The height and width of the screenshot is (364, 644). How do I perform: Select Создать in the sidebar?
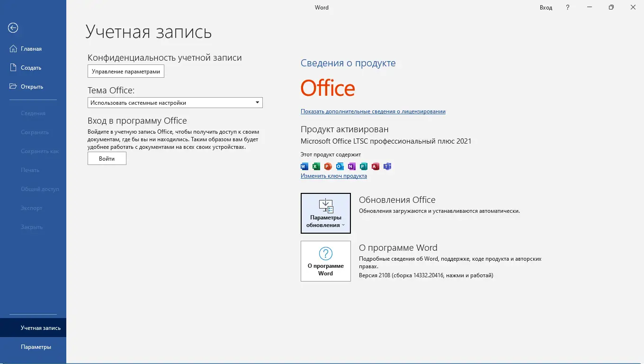(x=33, y=68)
